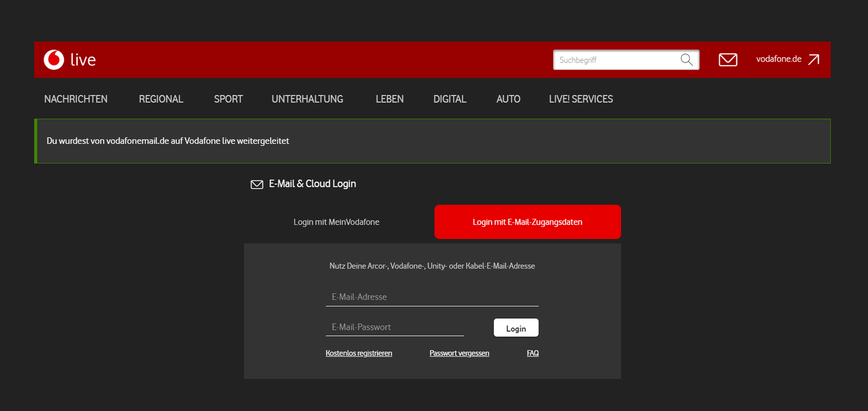Open the DIGITAL section
868x411 pixels.
coord(450,99)
